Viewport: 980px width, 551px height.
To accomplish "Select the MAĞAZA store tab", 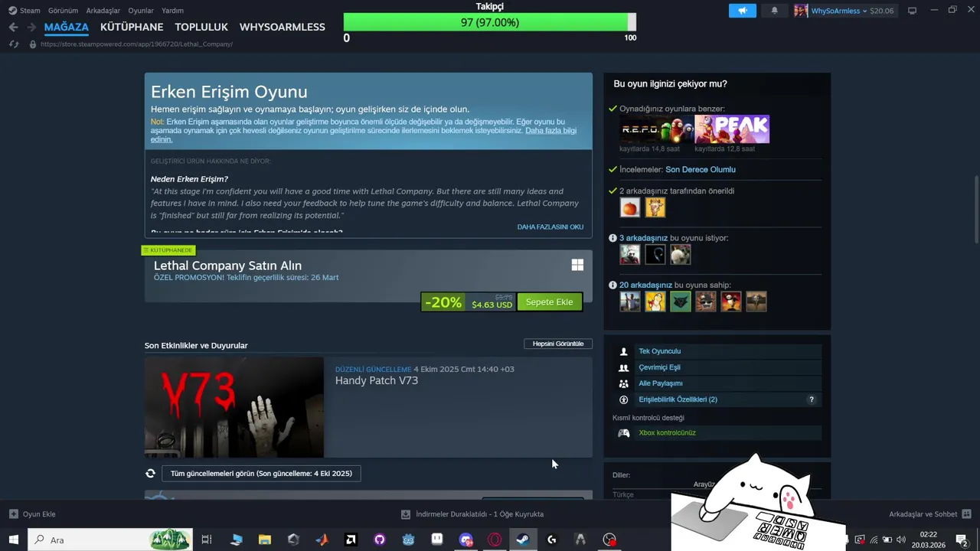I will coord(67,27).
